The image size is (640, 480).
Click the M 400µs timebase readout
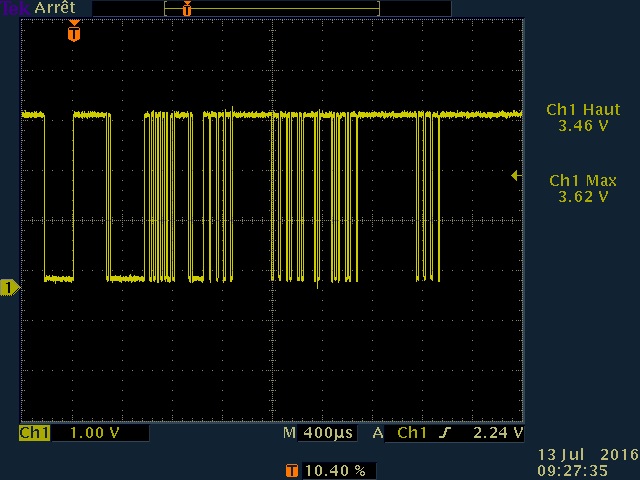[x=318, y=433]
